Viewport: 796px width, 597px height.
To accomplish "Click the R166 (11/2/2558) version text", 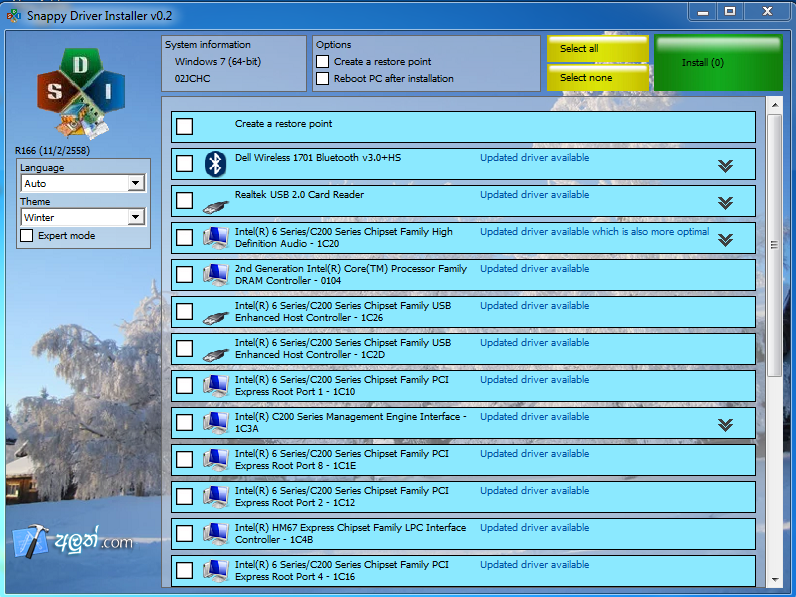I will pos(52,151).
